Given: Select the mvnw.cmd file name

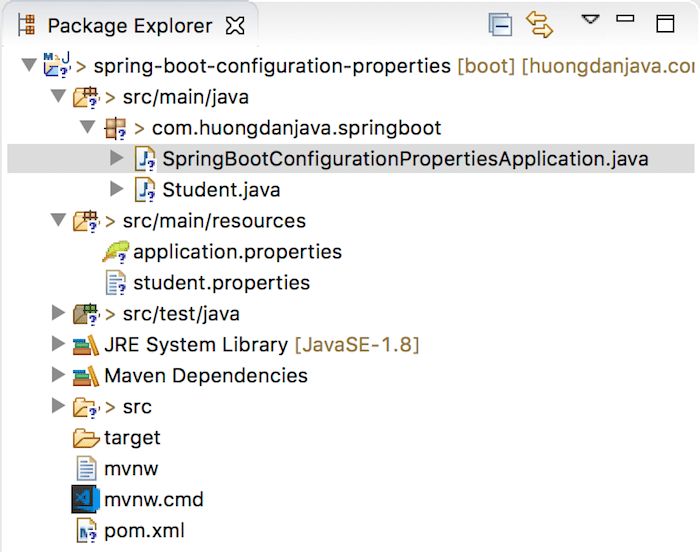Looking at the screenshot, I should point(154,500).
